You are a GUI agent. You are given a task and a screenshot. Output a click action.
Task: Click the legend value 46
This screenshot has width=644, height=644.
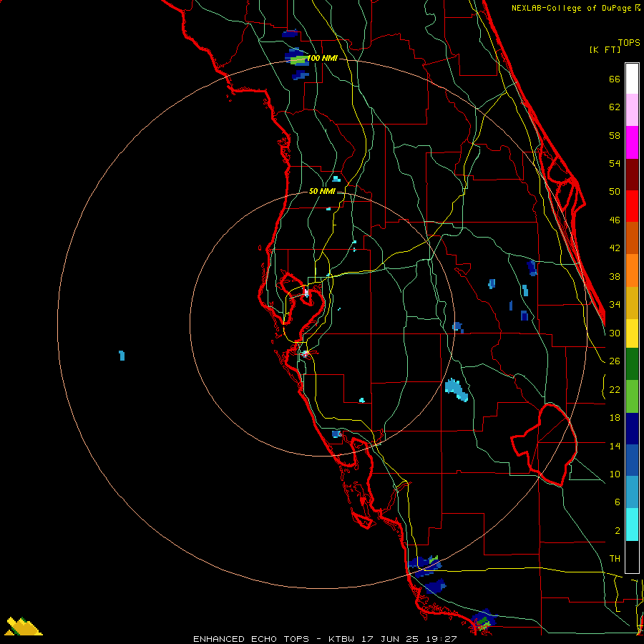pos(615,220)
